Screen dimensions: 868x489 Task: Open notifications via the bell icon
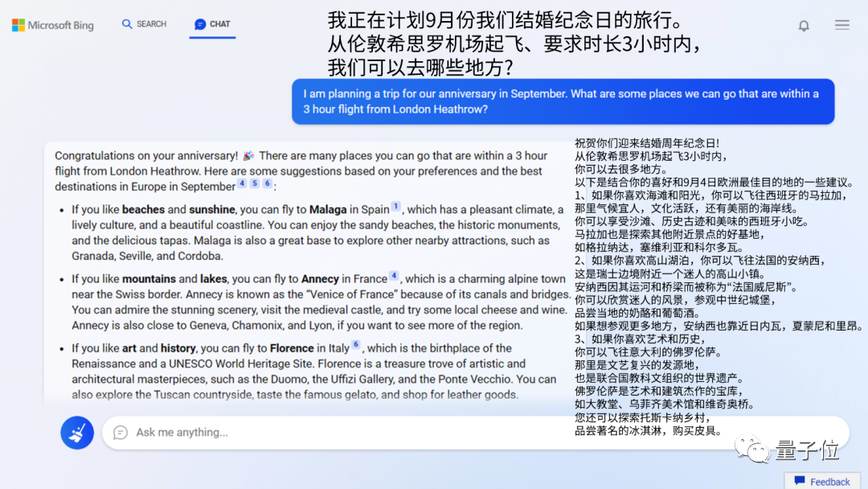tap(804, 25)
